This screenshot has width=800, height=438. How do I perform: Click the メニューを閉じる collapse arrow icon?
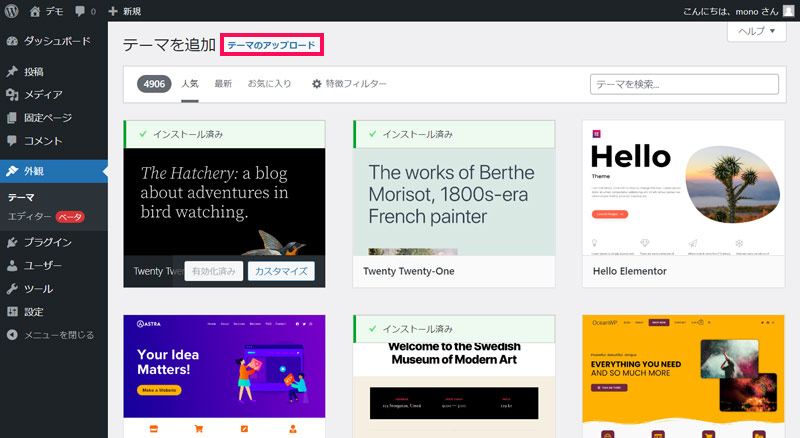[x=12, y=335]
